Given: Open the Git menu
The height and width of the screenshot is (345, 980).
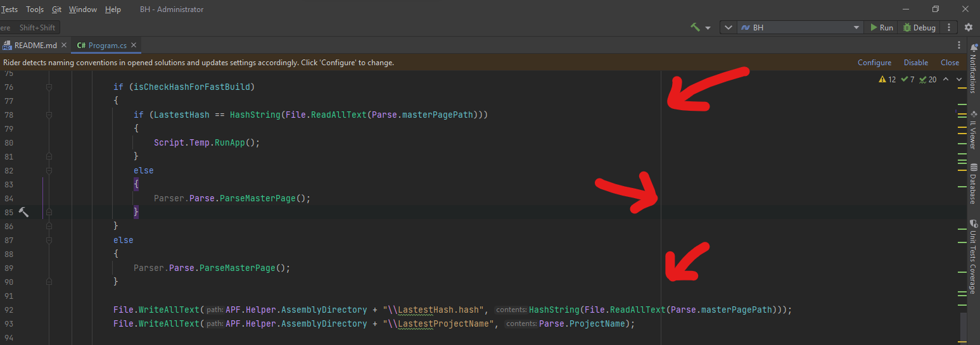Looking at the screenshot, I should pos(57,9).
